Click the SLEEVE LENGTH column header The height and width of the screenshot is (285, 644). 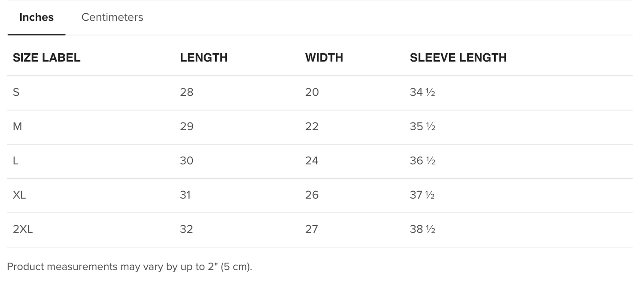coord(458,58)
